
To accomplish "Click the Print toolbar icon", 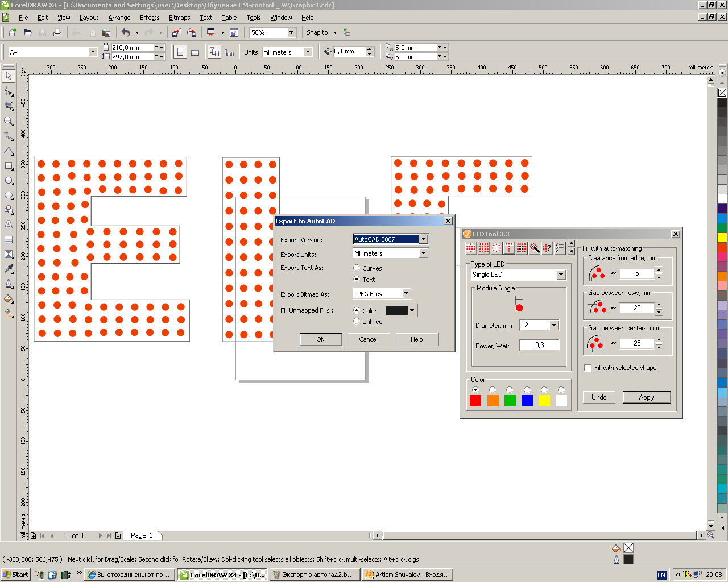I will 57,32.
